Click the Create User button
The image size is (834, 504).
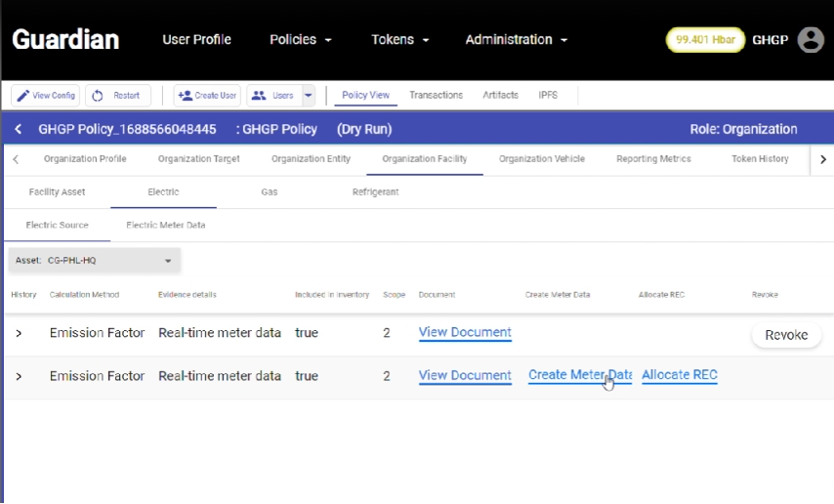207,96
